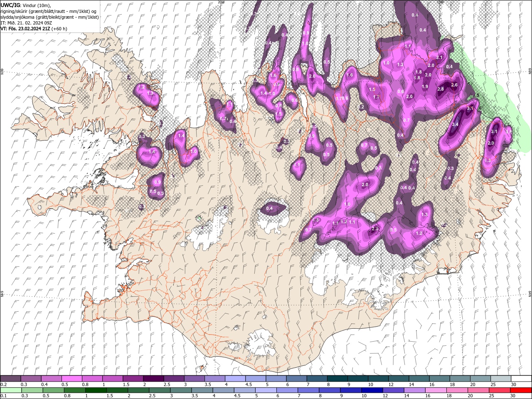Click the white swatch after 30 on the snow scale
The image size is (532, 399).
pyautogui.click(x=521, y=379)
